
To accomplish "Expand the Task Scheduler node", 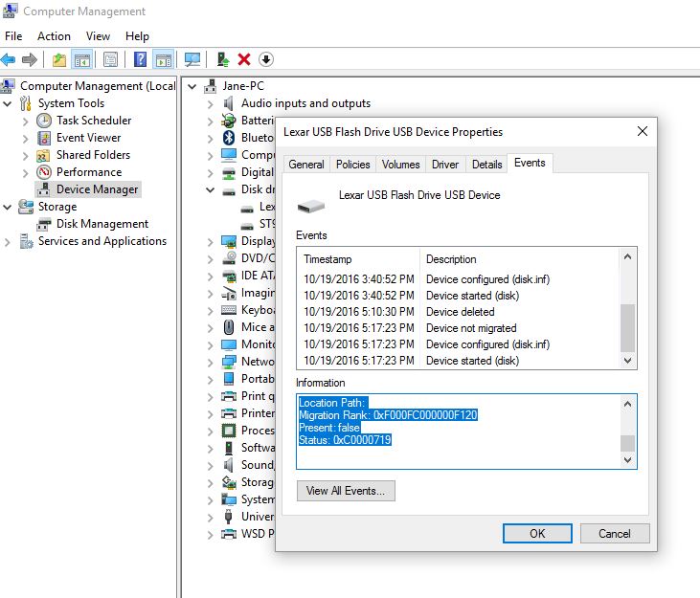I will pos(26,121).
